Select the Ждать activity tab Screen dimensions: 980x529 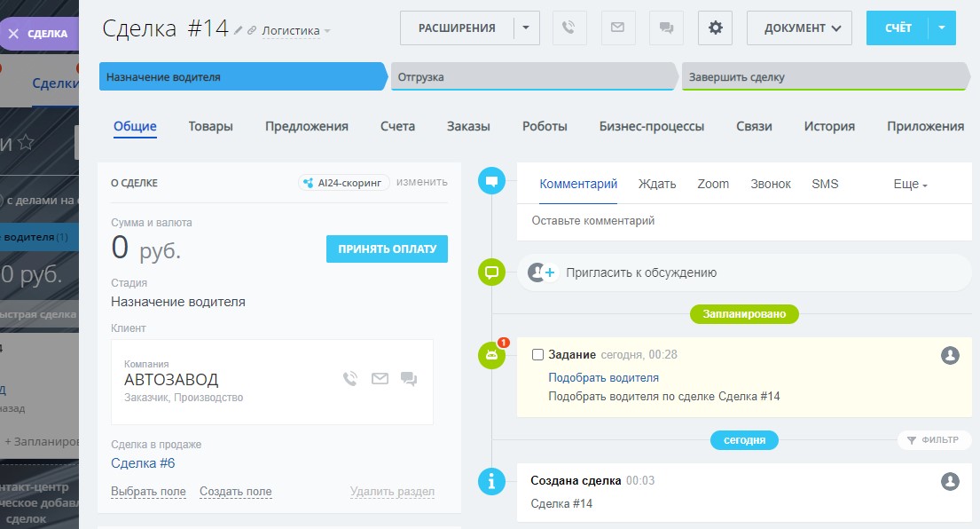[657, 184]
